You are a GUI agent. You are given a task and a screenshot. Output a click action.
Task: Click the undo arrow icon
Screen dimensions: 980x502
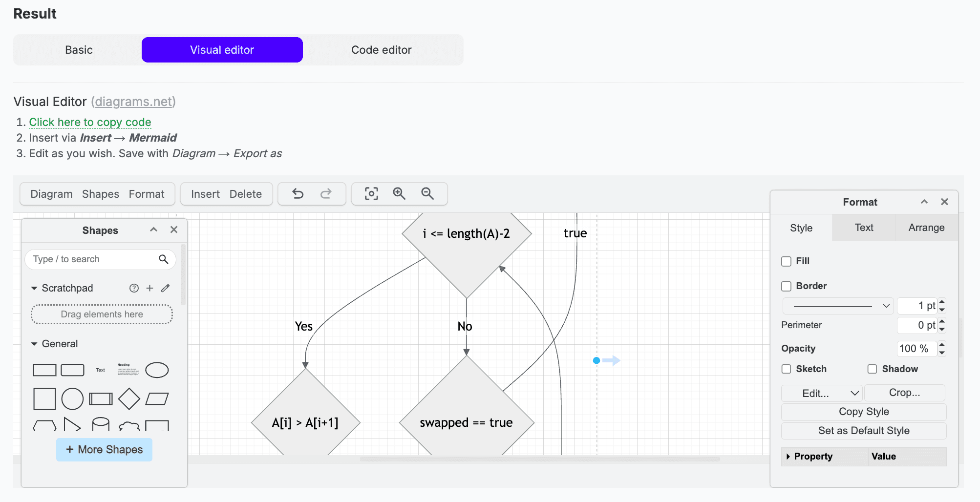tap(298, 194)
